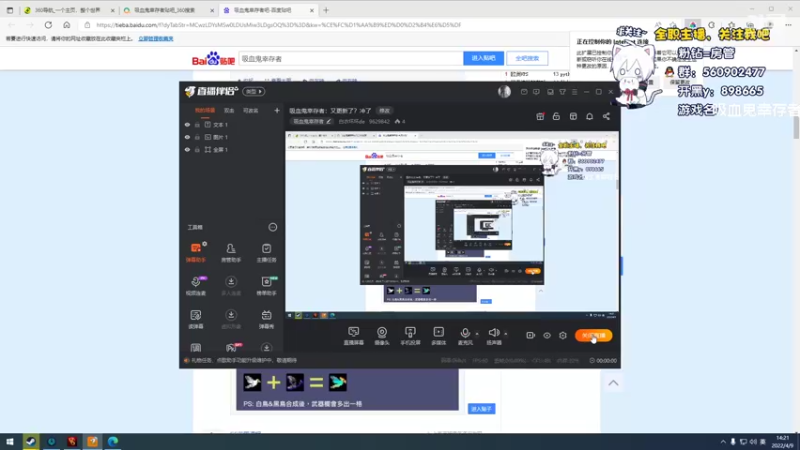
Task: Open the gift box icon with red dot
Action: [540, 116]
